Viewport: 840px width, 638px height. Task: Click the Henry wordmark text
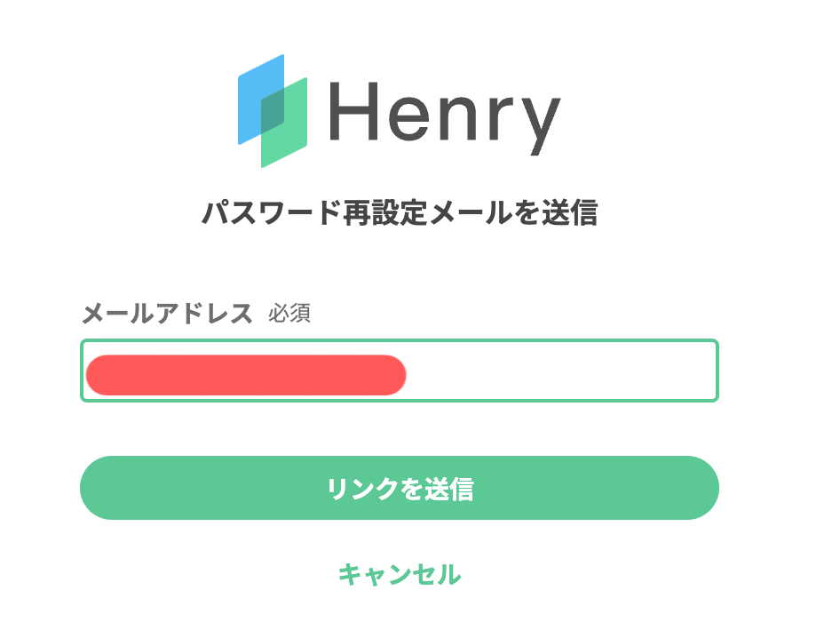pos(445,115)
